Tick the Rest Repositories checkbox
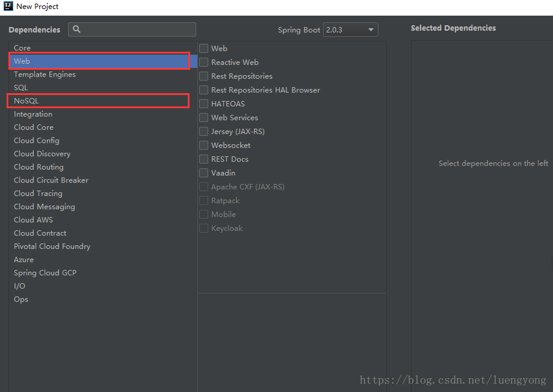This screenshot has width=553, height=392. click(x=204, y=76)
